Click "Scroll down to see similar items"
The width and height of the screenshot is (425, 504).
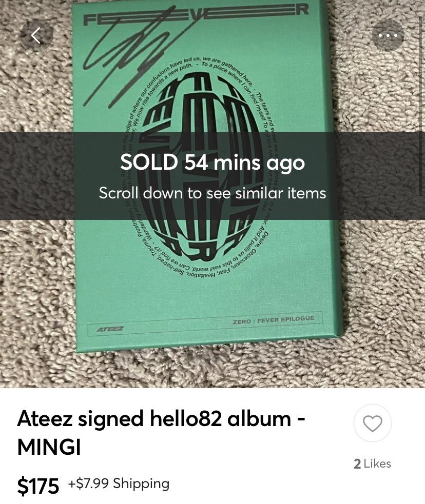click(212, 193)
